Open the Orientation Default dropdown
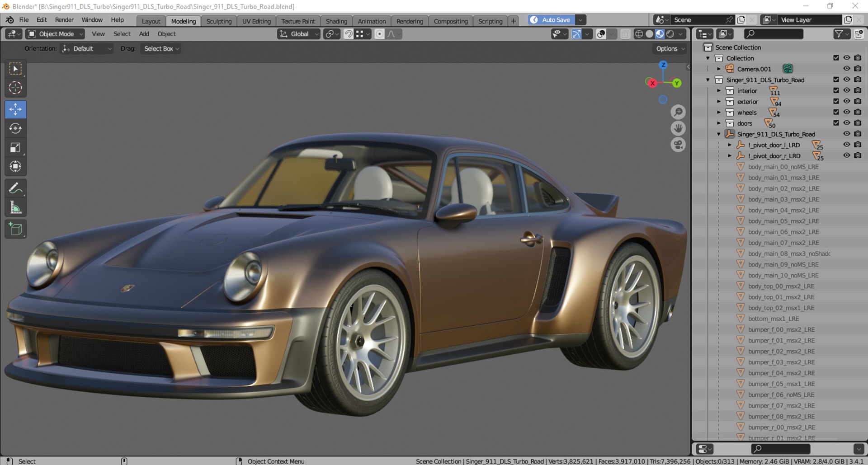Screen dimensions: 868x465 [87, 49]
